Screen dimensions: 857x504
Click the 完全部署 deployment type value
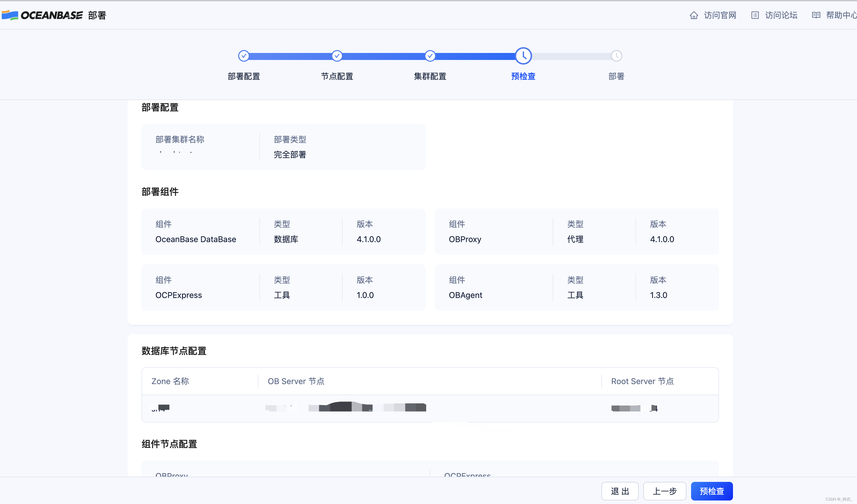tap(290, 155)
